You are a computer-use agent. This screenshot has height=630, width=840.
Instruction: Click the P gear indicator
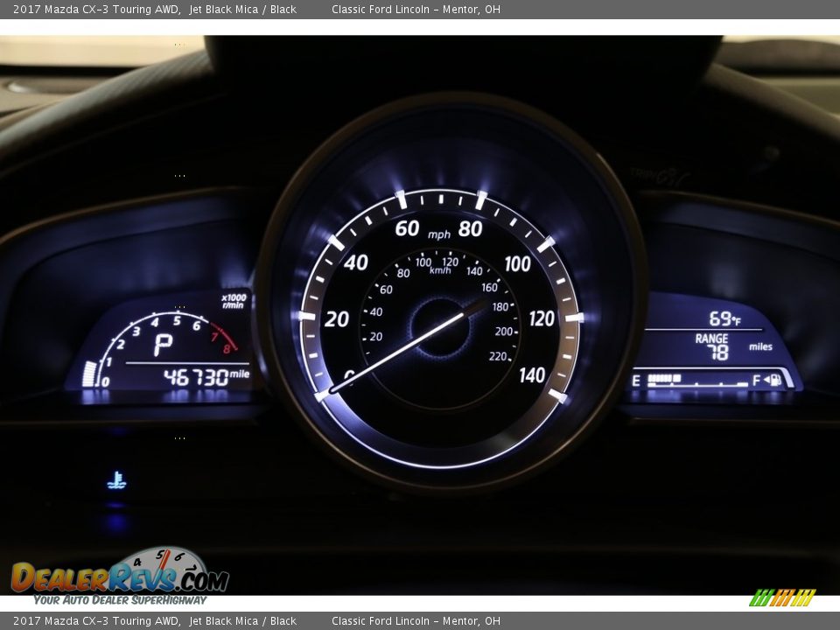tap(163, 346)
